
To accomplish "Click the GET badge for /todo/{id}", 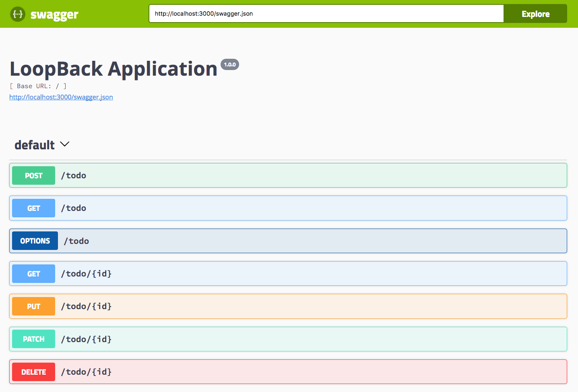I will 33,274.
